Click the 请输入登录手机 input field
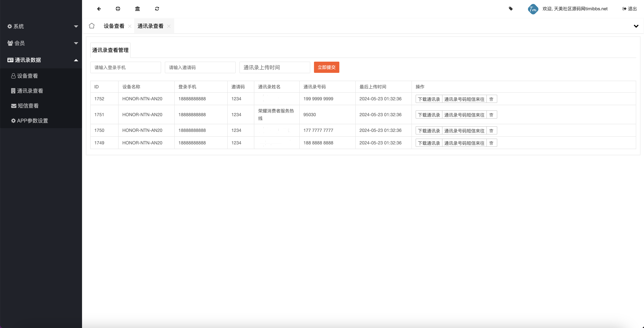 pos(126,67)
